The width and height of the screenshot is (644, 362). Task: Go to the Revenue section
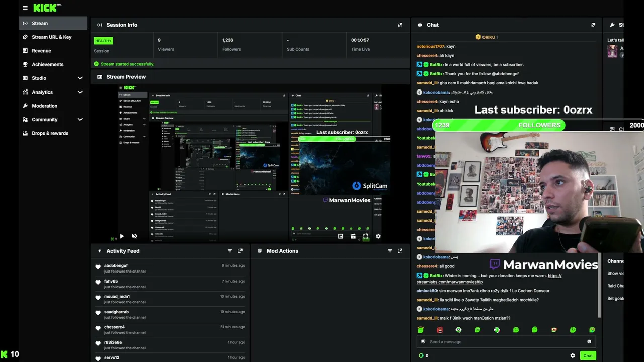[x=53, y=51]
